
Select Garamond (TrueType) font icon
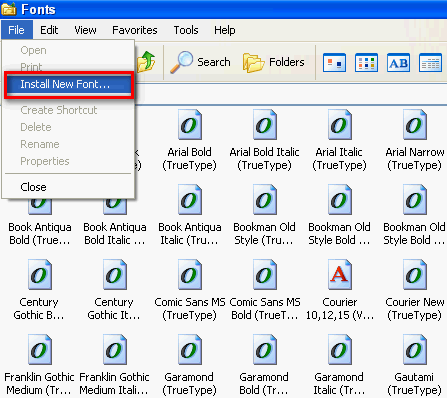[190, 350]
